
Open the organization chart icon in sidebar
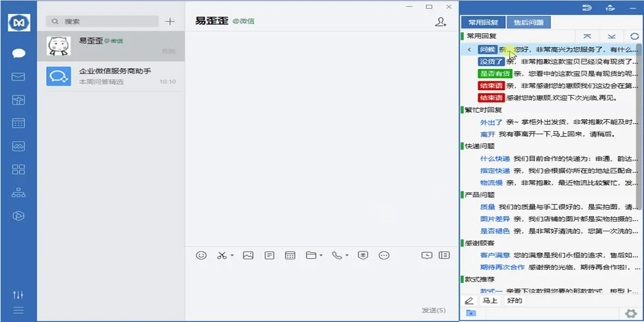[x=19, y=193]
